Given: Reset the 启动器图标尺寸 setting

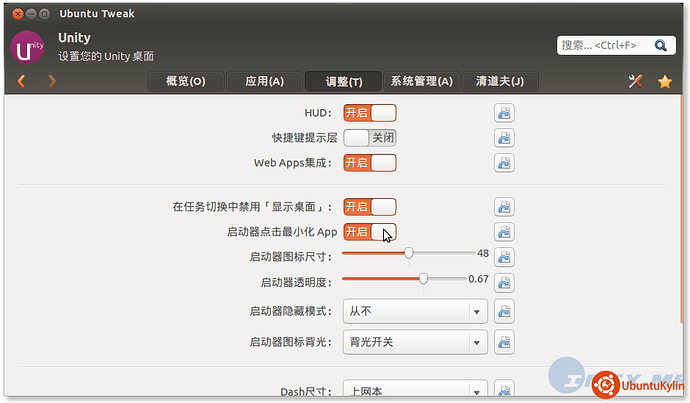Looking at the screenshot, I should coord(504,256).
